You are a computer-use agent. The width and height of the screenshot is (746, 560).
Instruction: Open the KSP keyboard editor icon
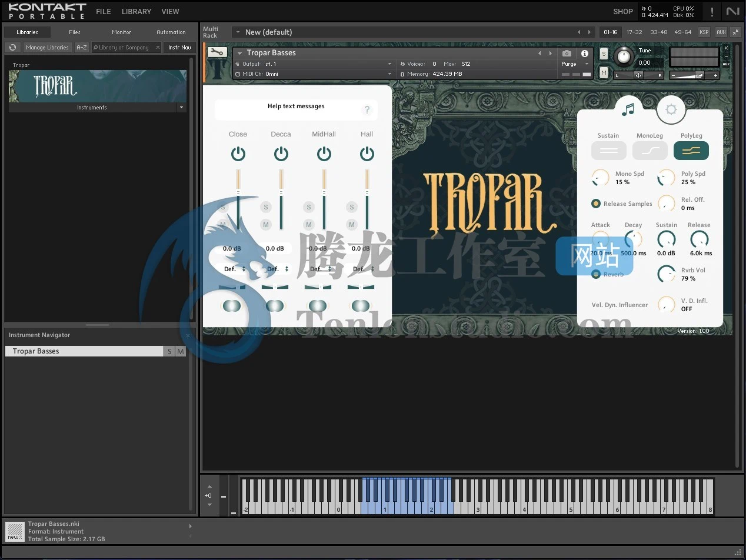click(x=704, y=32)
